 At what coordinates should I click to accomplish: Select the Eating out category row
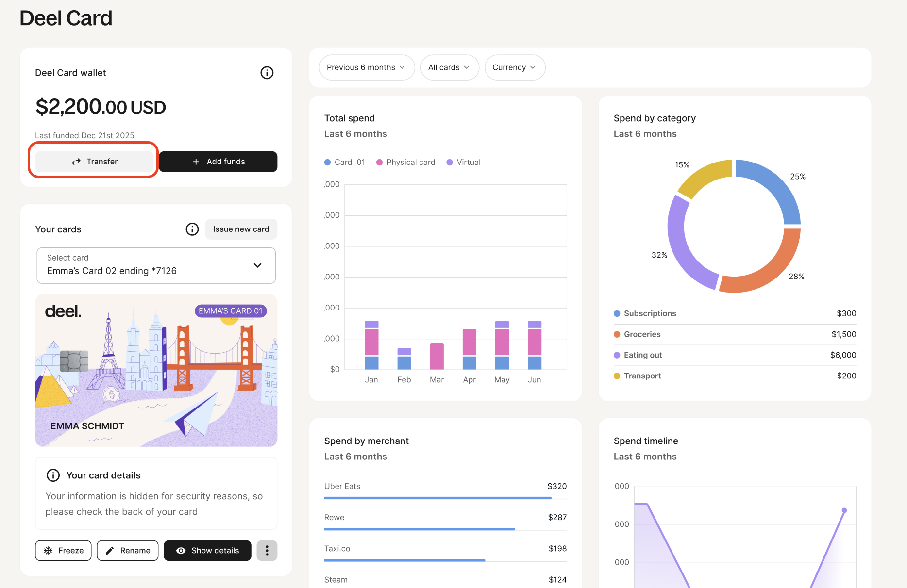coord(734,355)
